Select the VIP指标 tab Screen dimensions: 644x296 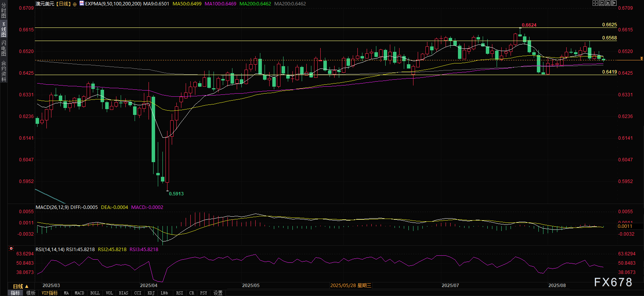[x=50, y=293]
